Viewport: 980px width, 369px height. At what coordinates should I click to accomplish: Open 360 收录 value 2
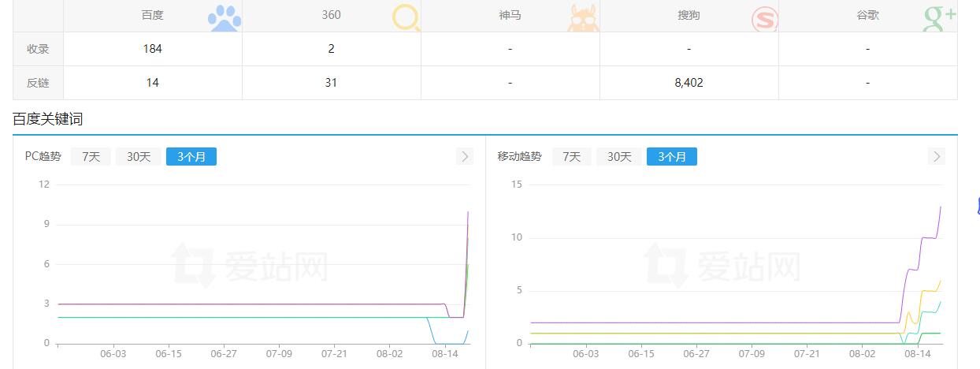point(332,49)
